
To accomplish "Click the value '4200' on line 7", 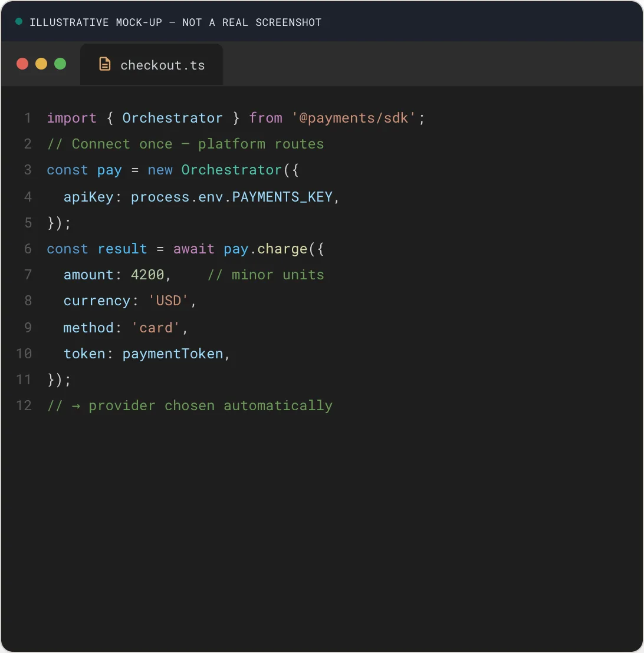I will 147,275.
